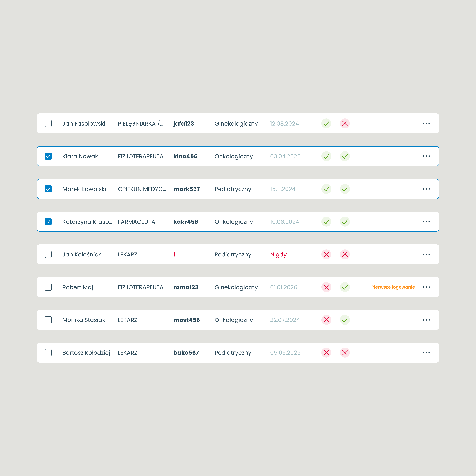The image size is (476, 476).
Task: Select the checkbox for Jan Fasolowski
Action: (x=48, y=123)
